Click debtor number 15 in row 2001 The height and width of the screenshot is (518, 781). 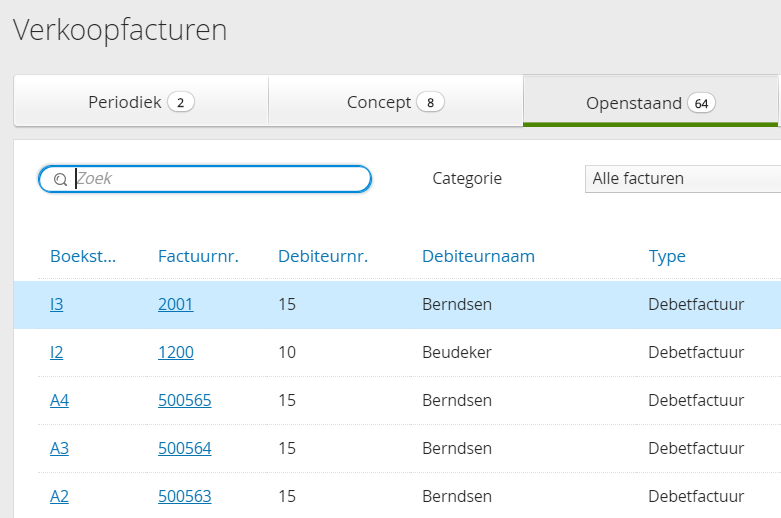pyautogui.click(x=287, y=304)
